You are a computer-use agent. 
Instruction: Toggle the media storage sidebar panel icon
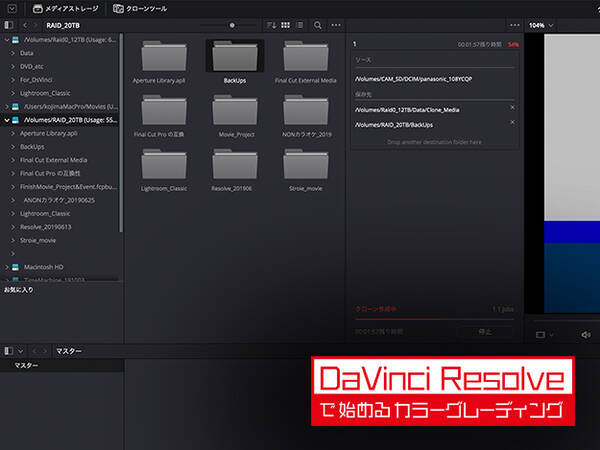(x=9, y=25)
